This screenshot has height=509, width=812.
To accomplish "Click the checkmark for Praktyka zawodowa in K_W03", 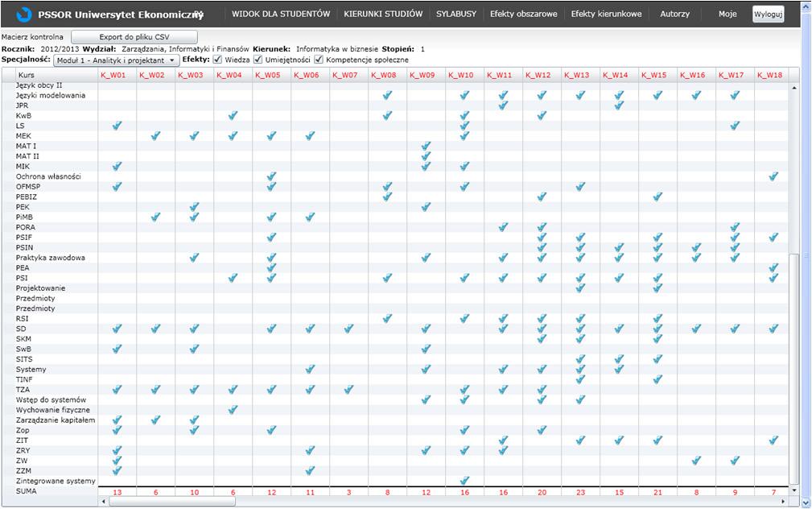I will pyautogui.click(x=194, y=258).
